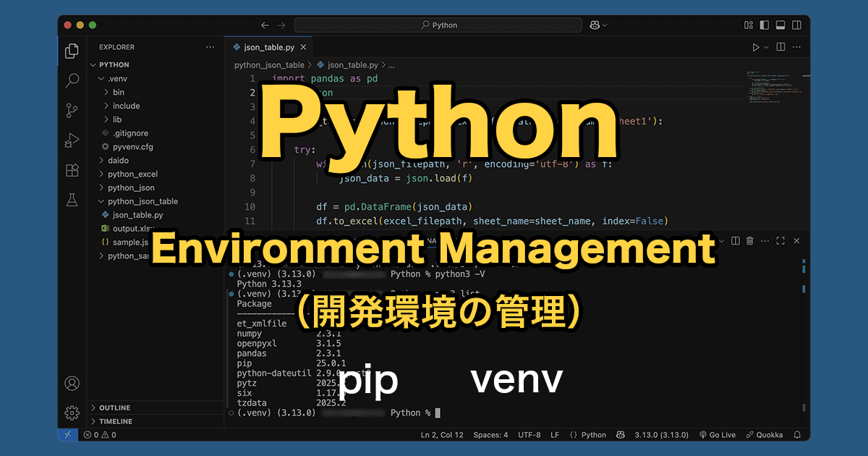
Task: Open Copilot status icon in status bar
Action: pyautogui.click(x=621, y=435)
